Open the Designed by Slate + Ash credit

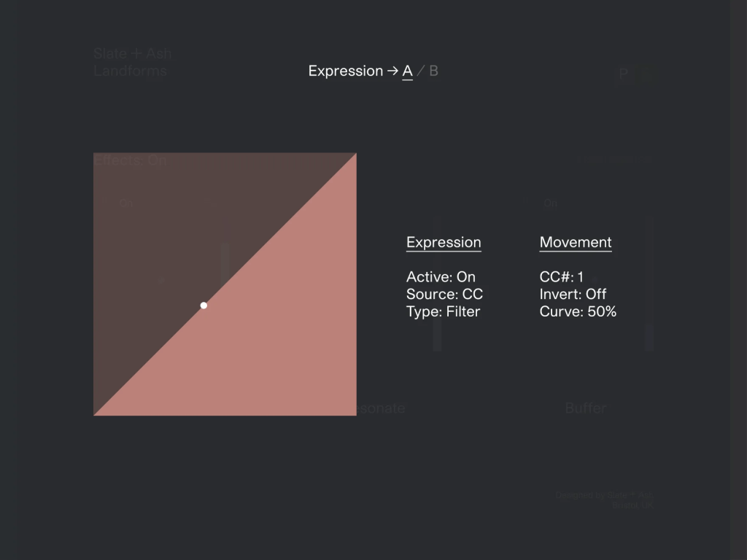[604, 499]
